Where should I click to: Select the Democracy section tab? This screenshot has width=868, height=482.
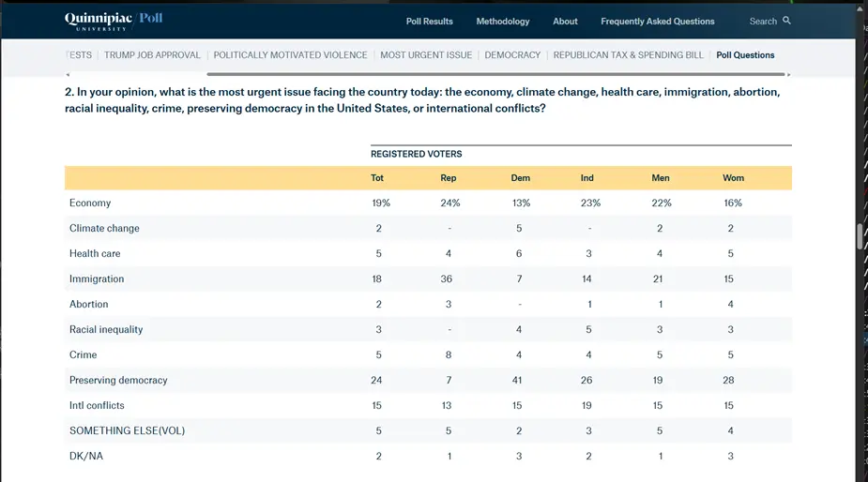point(512,55)
